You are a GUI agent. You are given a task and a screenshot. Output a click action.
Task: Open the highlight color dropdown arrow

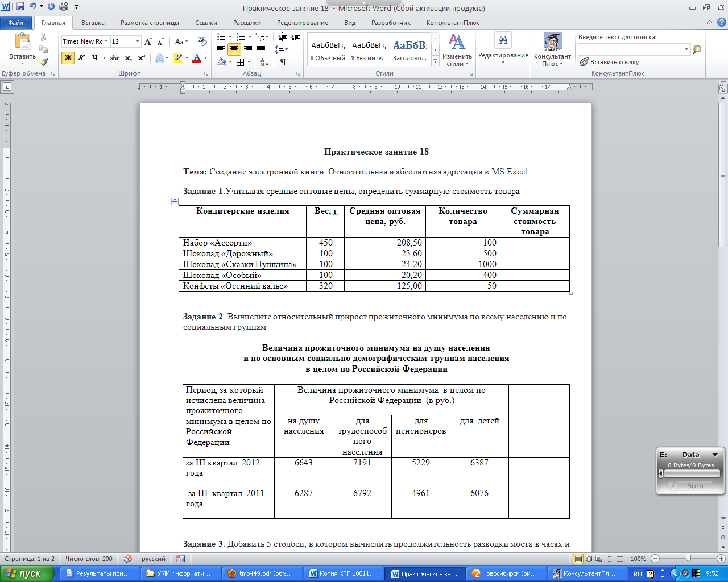[x=186, y=58]
